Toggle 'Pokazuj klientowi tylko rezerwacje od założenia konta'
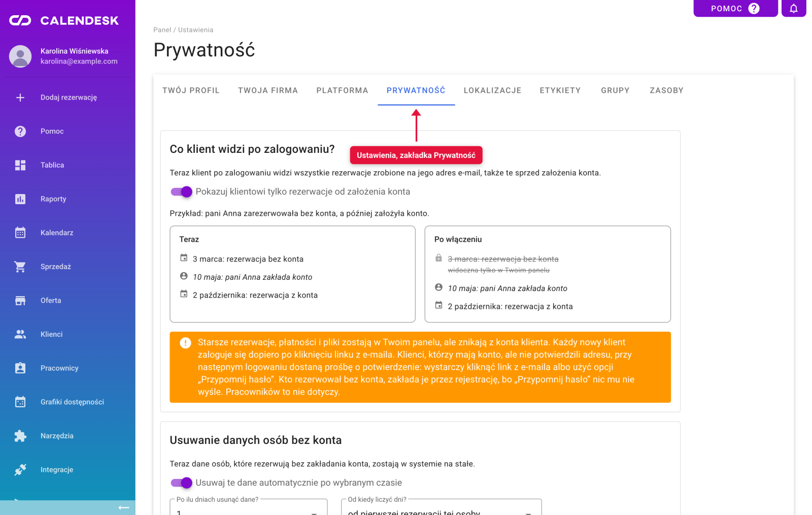The image size is (812, 515). (x=181, y=191)
